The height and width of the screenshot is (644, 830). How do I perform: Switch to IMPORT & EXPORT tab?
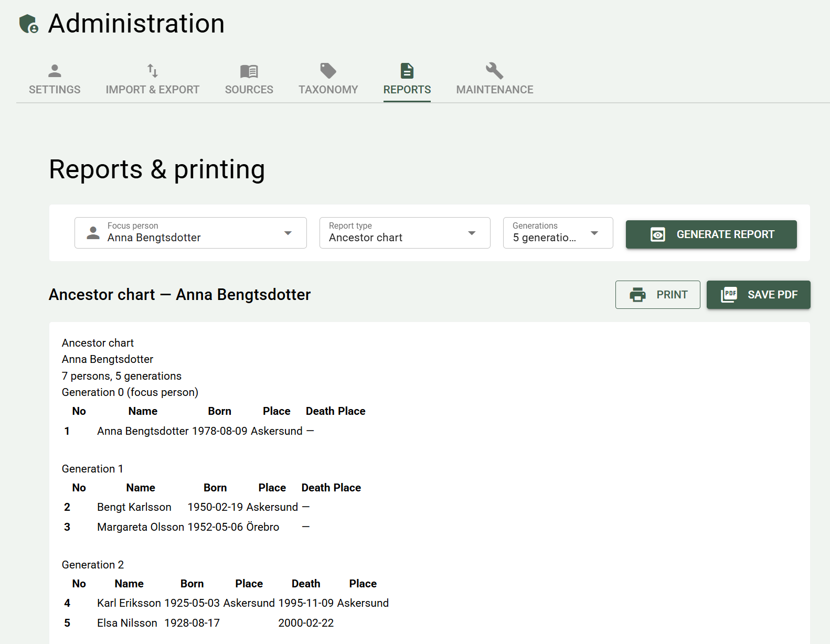coord(153,79)
